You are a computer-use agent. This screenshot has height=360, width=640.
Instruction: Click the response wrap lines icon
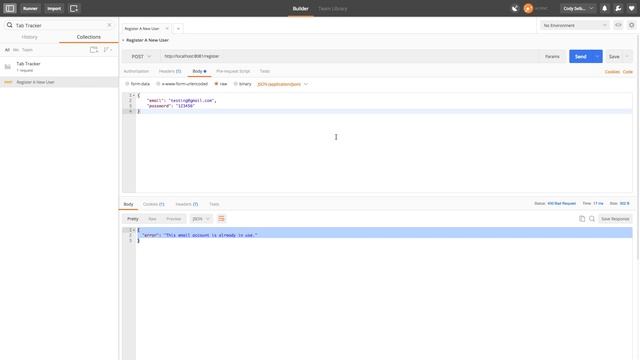pos(221,219)
